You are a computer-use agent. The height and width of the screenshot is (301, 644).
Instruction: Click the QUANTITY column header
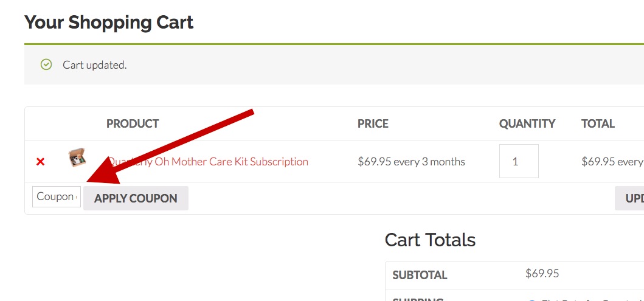[527, 123]
